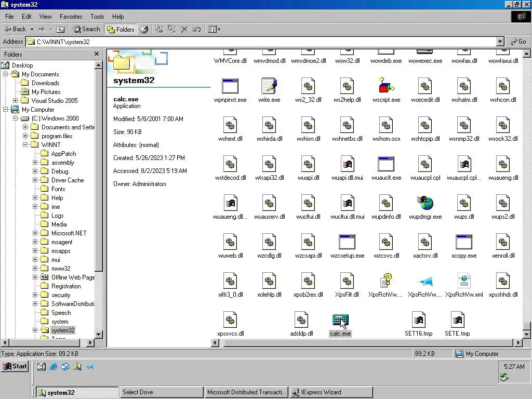
Task: Select the wupdmgr.exe globe icon
Action: (425, 203)
